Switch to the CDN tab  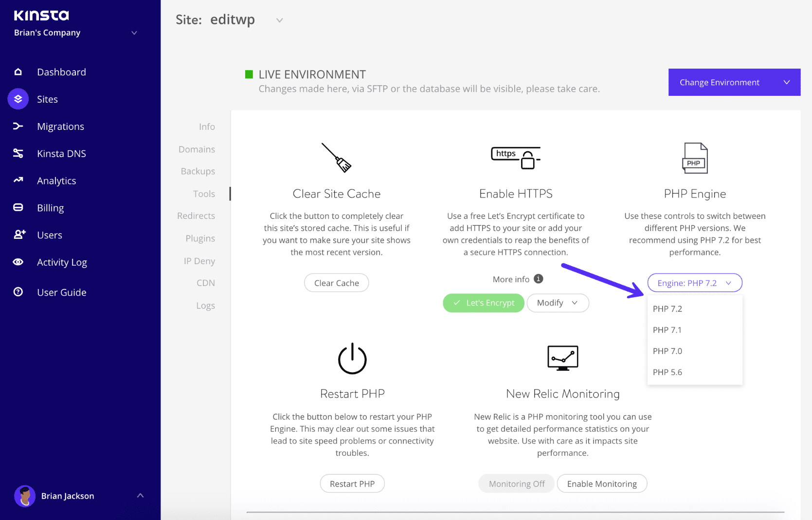[206, 283]
